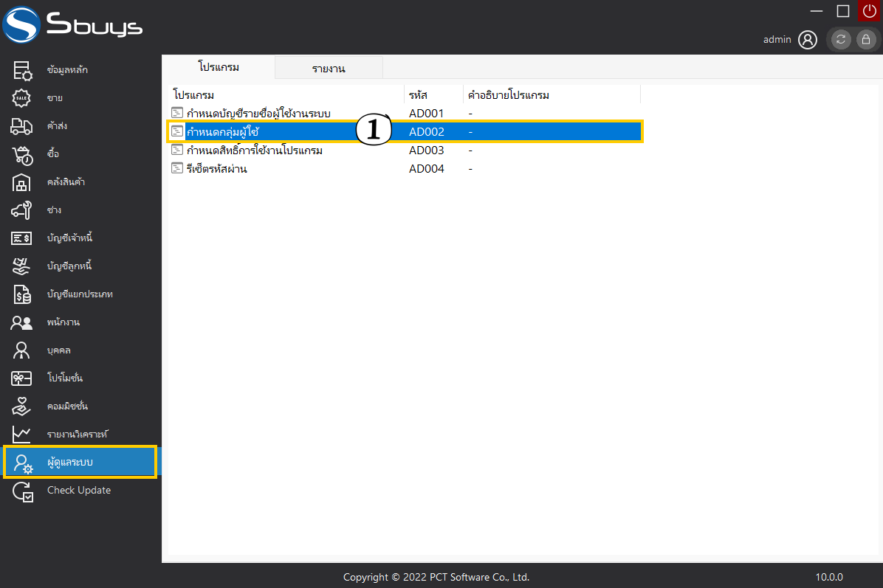Screen dimensions: 883x588
Task: Switch to the รายงาน tab
Action: click(x=329, y=69)
